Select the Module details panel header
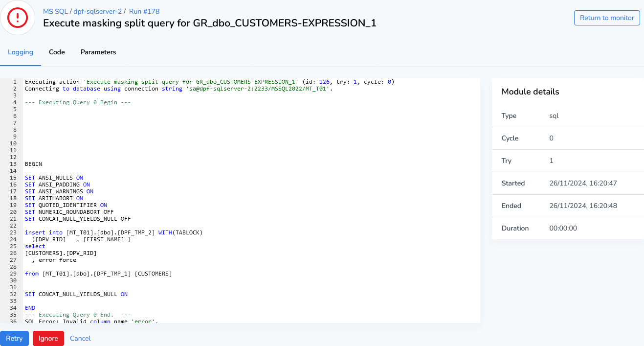The height and width of the screenshot is (346, 644). (x=531, y=92)
